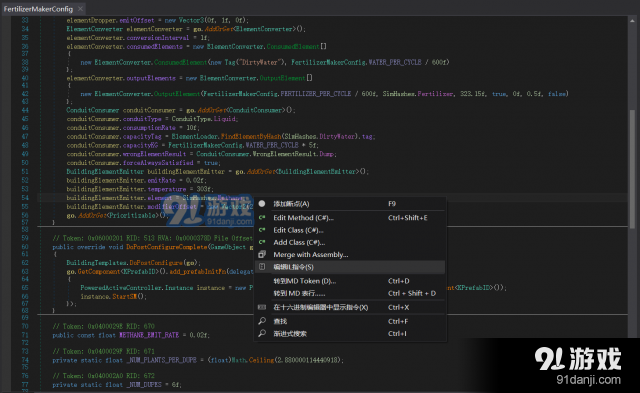Click WATER_PER_CYCLE reference on line 38
Image resolution: width=640 pixels, height=393 pixels.
(x=395, y=62)
